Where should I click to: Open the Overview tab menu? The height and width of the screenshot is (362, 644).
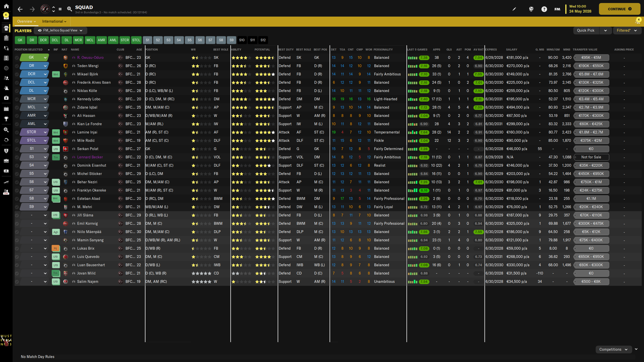(26, 21)
